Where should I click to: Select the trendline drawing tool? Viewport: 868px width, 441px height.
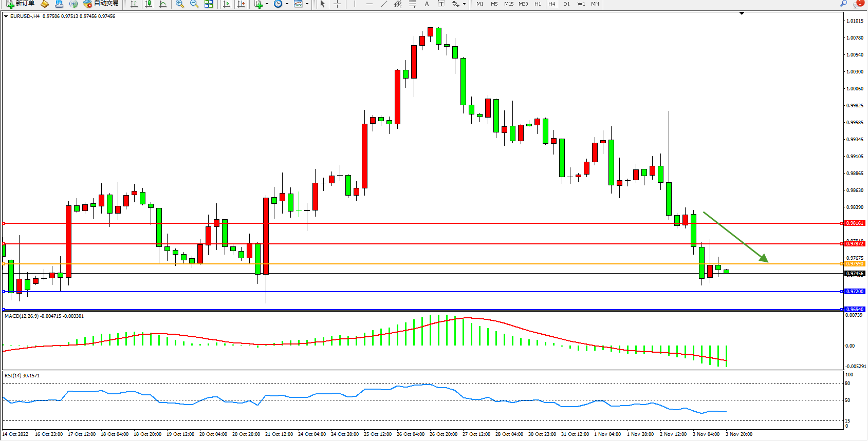[383, 4]
